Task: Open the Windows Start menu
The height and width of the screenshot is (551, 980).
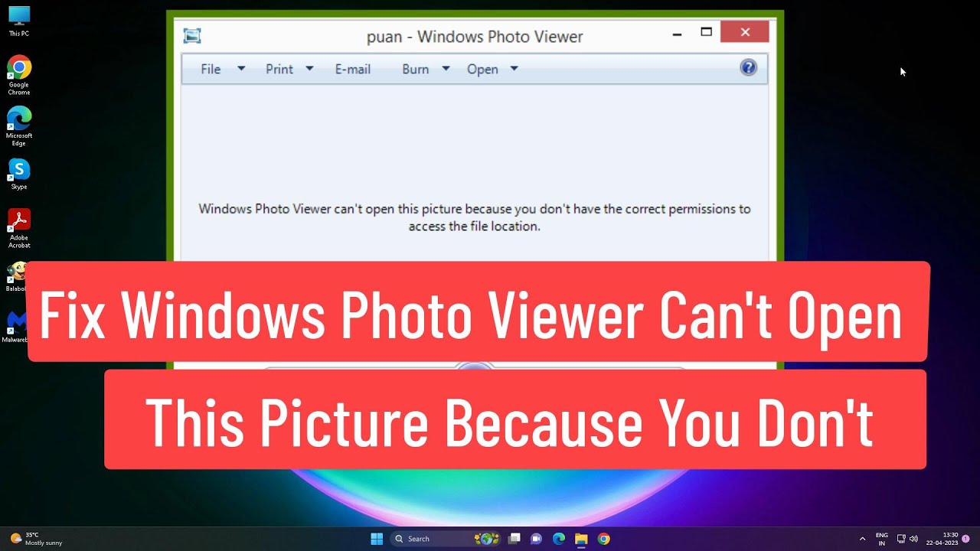Action: coord(377,539)
